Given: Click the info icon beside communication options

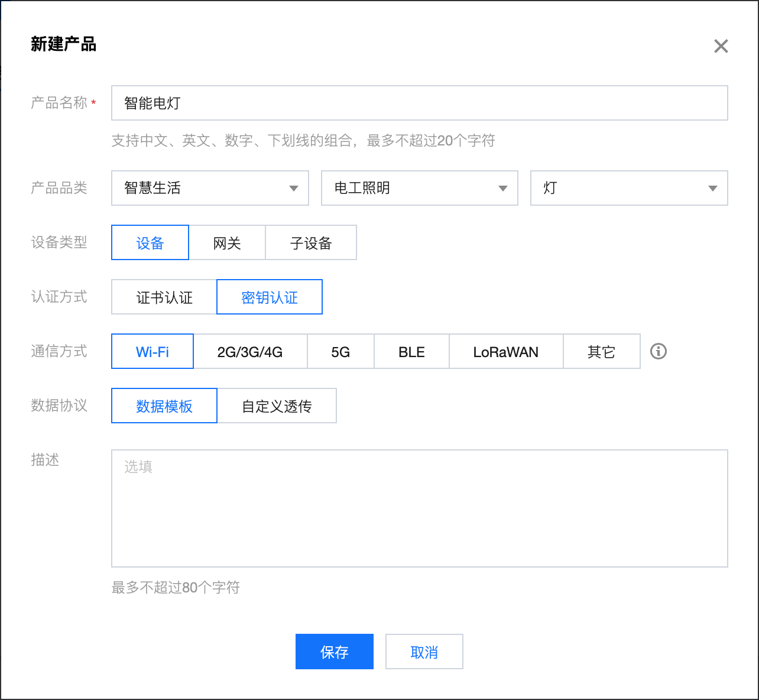Looking at the screenshot, I should (x=658, y=351).
